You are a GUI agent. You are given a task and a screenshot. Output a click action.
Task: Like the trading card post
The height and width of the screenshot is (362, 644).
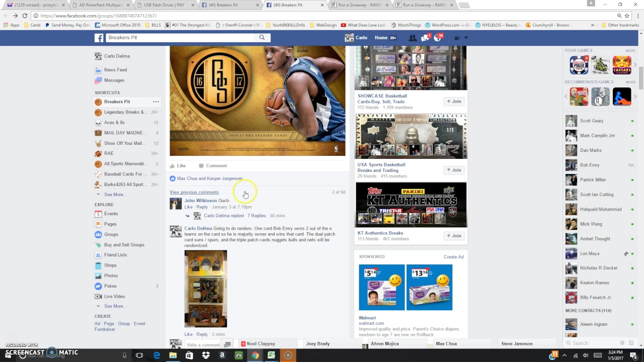[x=178, y=165]
